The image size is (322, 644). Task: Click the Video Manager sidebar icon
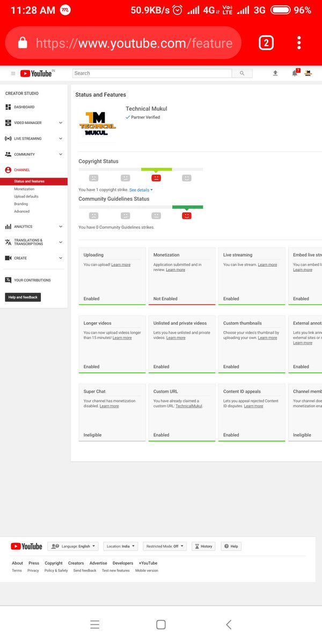(8, 123)
